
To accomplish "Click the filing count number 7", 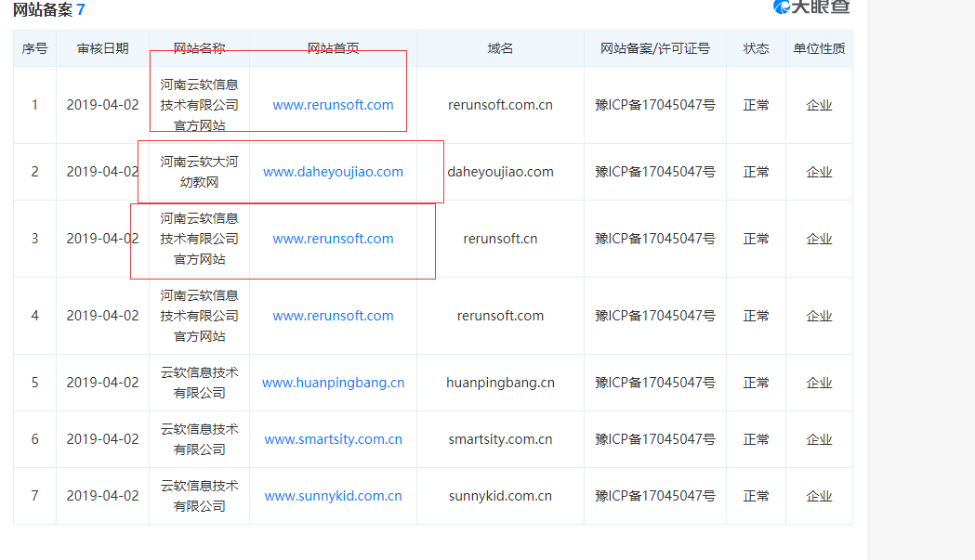I will 81,9.
